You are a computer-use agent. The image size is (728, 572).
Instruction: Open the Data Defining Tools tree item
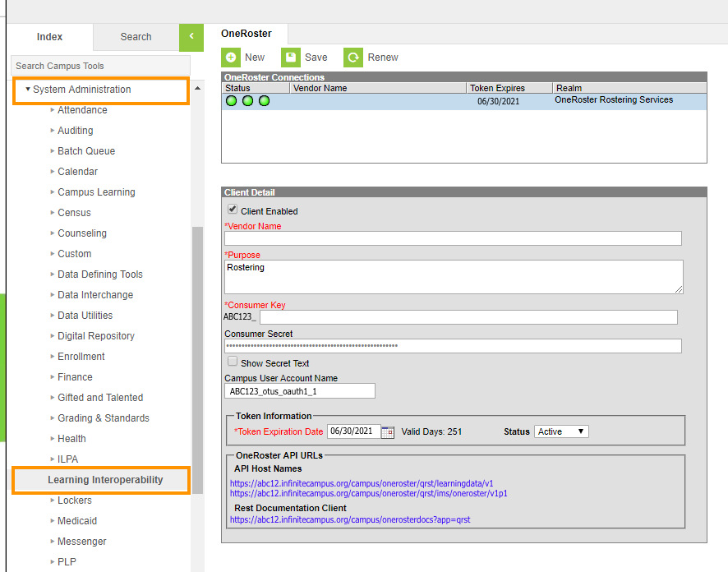point(99,274)
